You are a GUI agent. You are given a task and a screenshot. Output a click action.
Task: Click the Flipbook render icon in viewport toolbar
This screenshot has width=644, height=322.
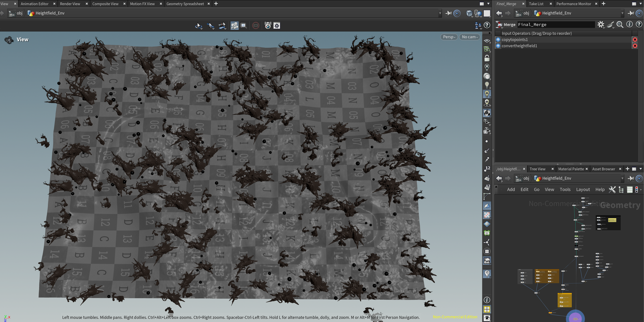[x=234, y=25]
